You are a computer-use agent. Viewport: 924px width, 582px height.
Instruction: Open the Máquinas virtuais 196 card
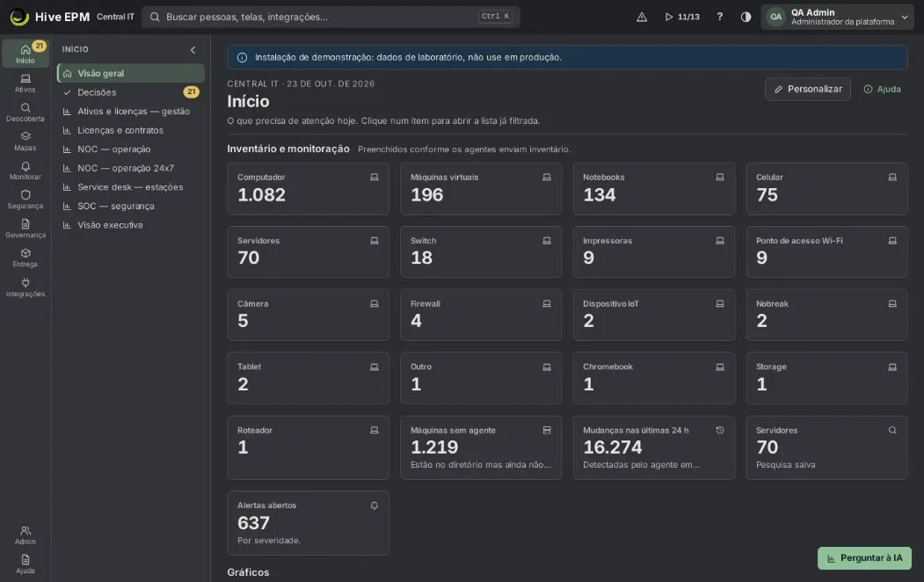(x=481, y=188)
